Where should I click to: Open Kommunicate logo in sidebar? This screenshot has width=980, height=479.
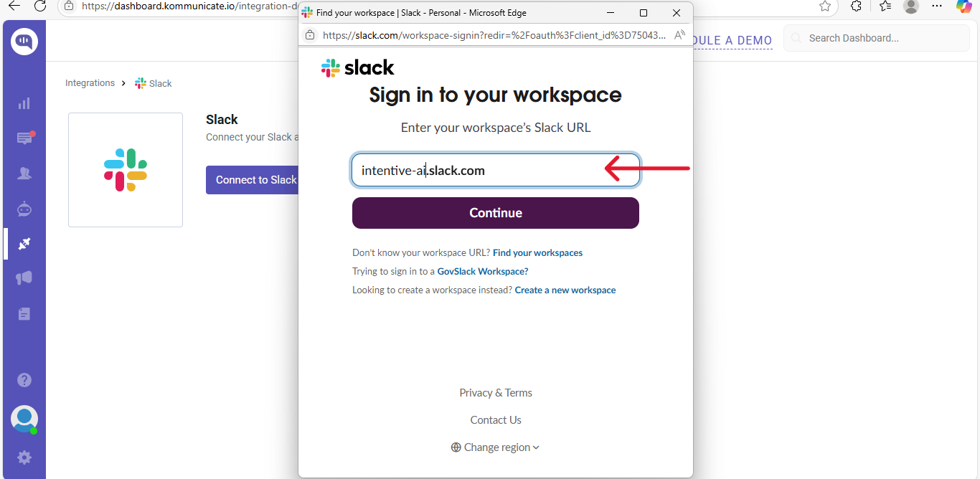[x=24, y=42]
